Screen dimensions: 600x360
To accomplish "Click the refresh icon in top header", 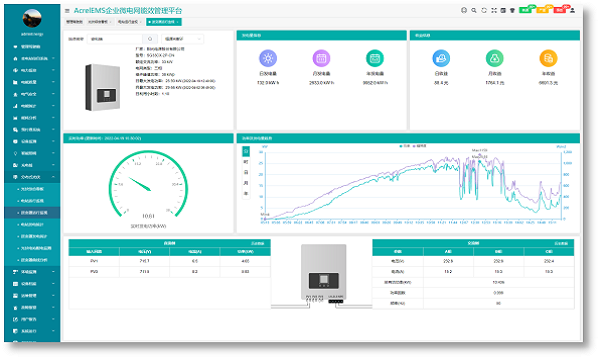I will click(484, 10).
